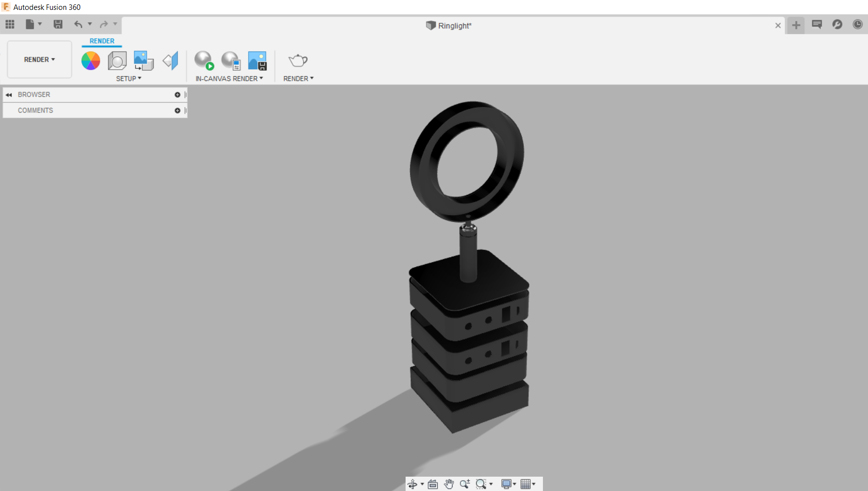
Task: Switch to the Render tab
Action: [102, 41]
